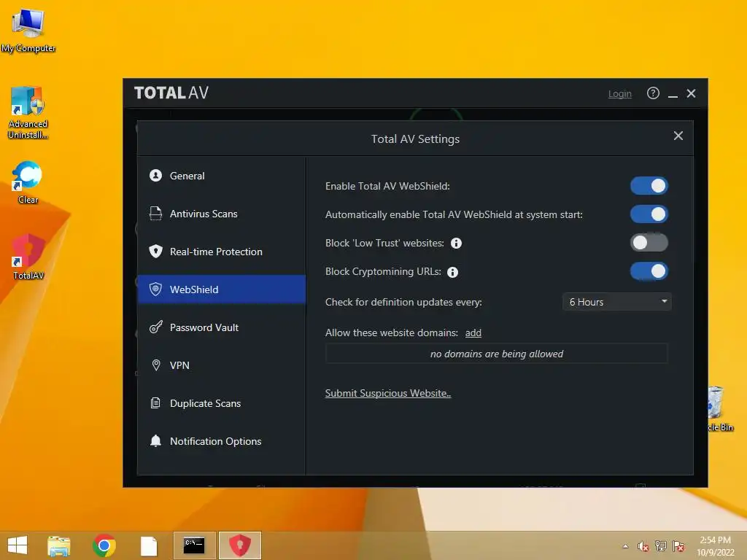Disable the Enable Total AV WebShield toggle

coord(649,186)
